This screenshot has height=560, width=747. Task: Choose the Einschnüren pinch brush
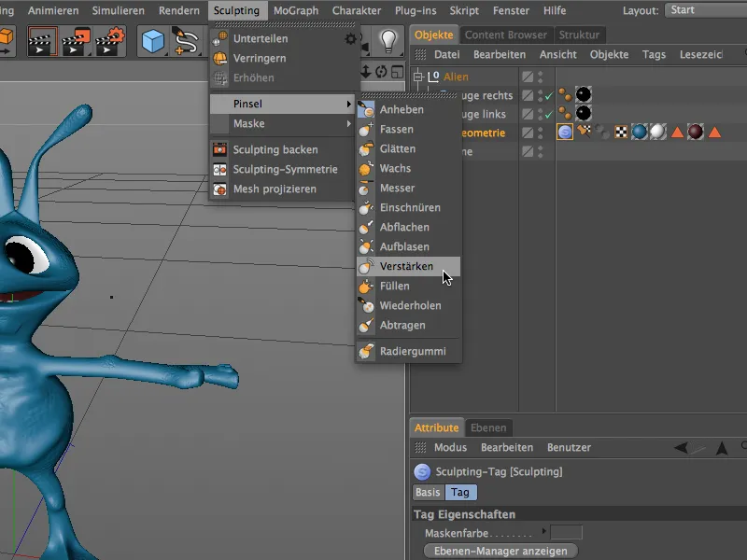click(x=409, y=207)
